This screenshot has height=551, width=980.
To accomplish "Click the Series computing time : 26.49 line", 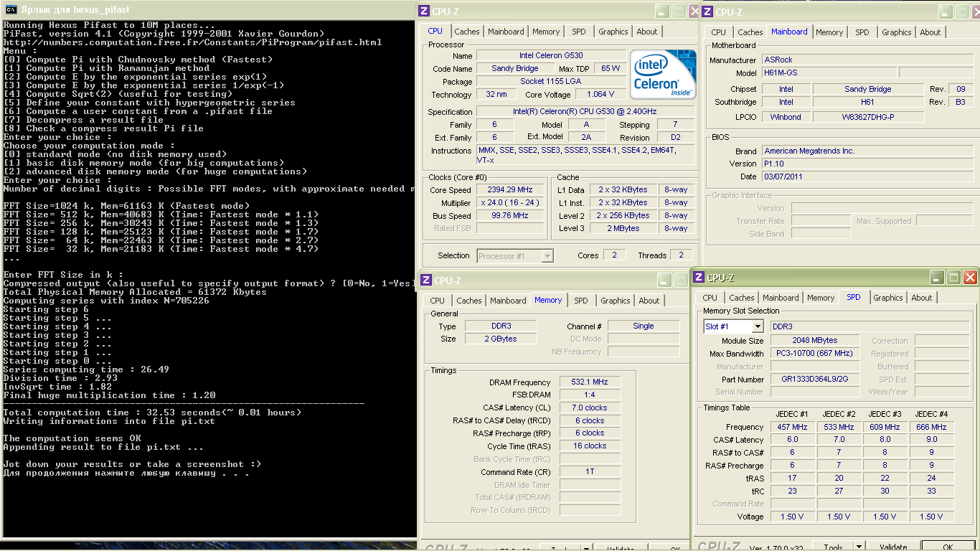I will click(x=87, y=369).
